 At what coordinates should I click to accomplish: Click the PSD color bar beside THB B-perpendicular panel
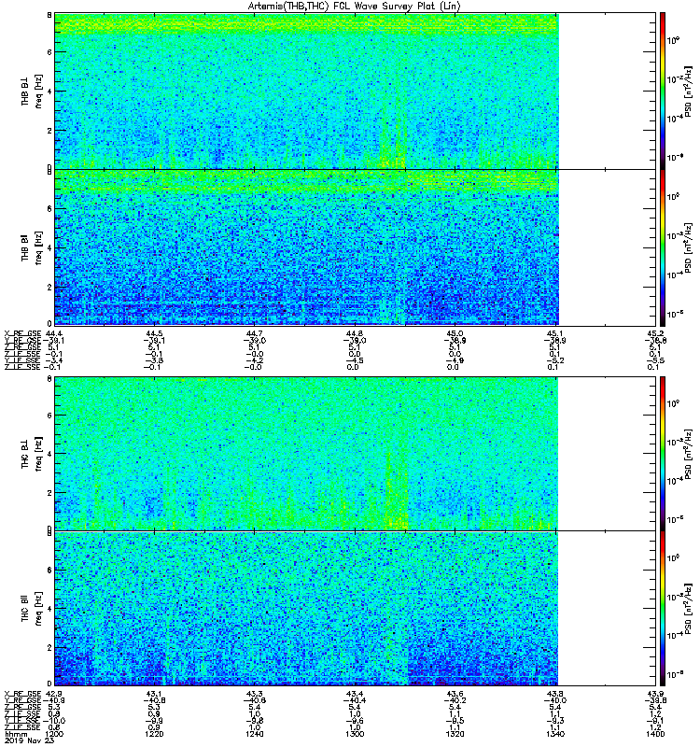tap(663, 91)
